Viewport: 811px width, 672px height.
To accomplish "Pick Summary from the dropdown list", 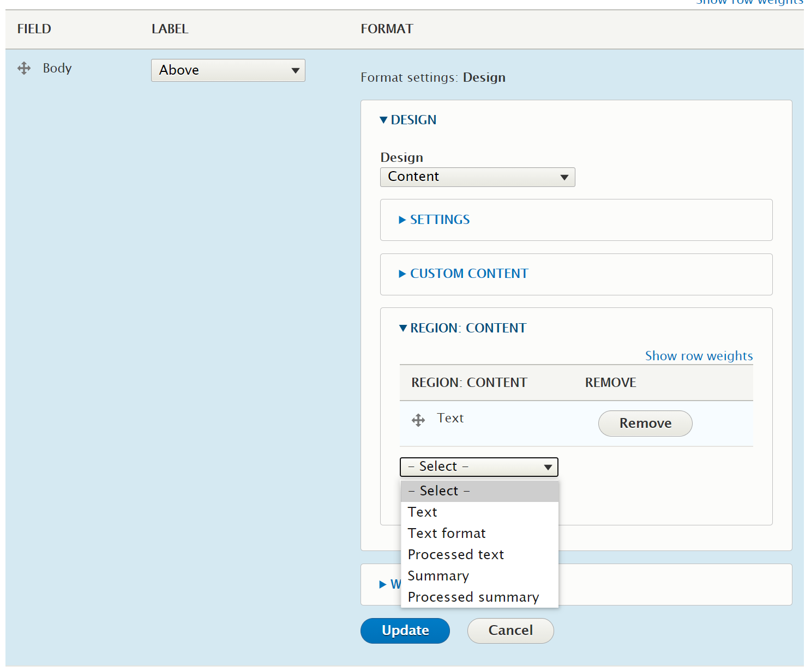I will pyautogui.click(x=438, y=576).
